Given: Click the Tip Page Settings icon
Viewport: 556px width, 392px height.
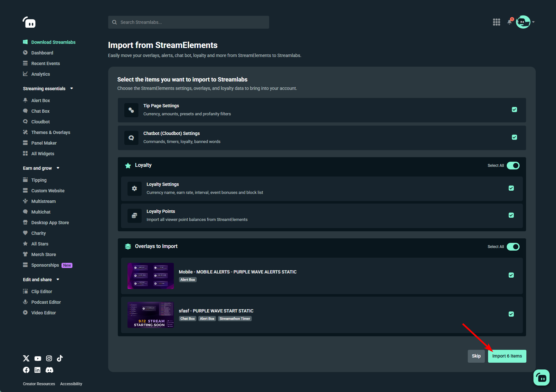Looking at the screenshot, I should pyautogui.click(x=131, y=110).
